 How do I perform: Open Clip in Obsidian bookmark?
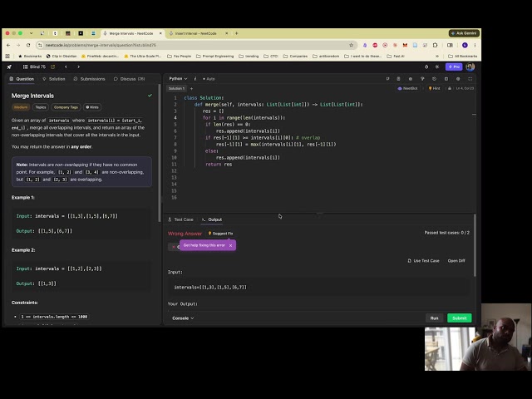(62, 56)
